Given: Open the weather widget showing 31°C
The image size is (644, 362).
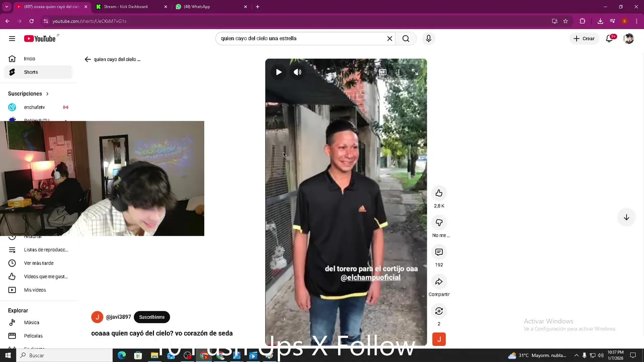Looking at the screenshot, I should coord(537,355).
